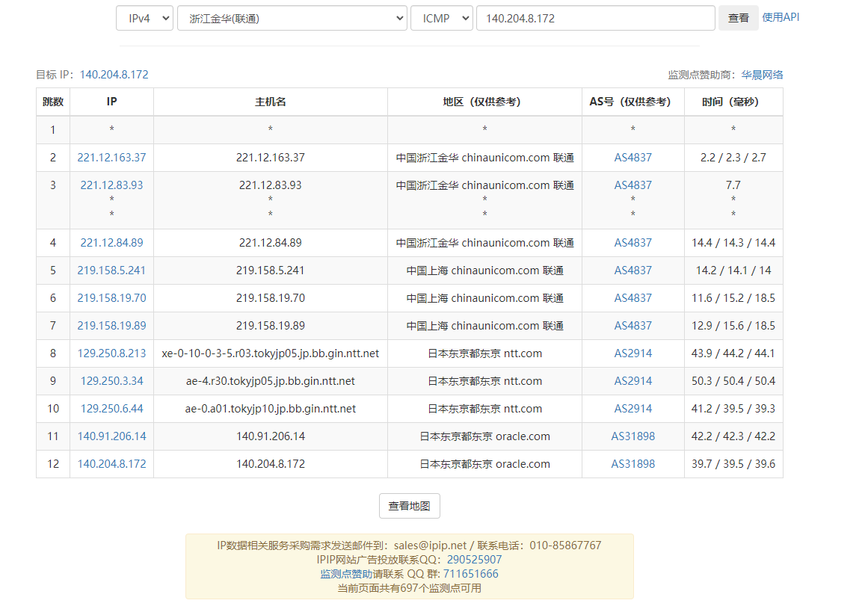Open AS4837 link in hop 6 row
This screenshot has height=615, width=868.
[x=632, y=298]
